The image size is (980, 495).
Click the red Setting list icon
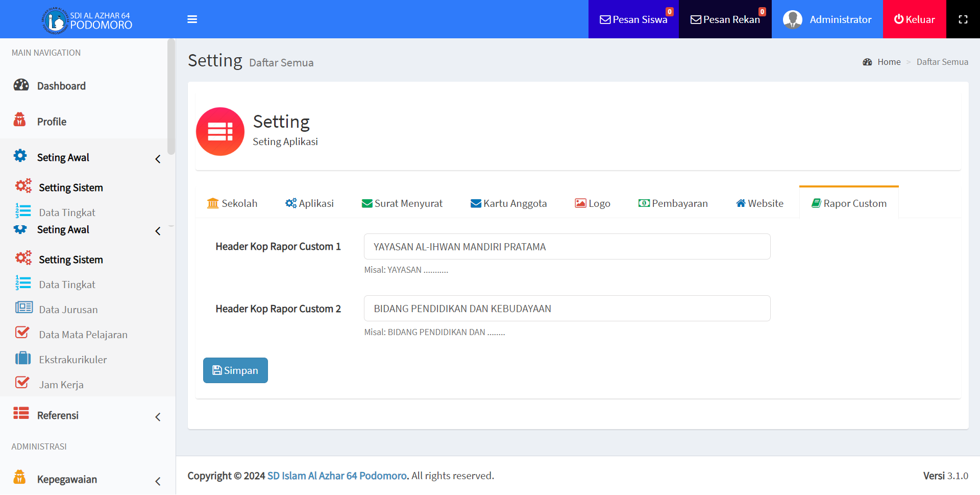coord(220,132)
